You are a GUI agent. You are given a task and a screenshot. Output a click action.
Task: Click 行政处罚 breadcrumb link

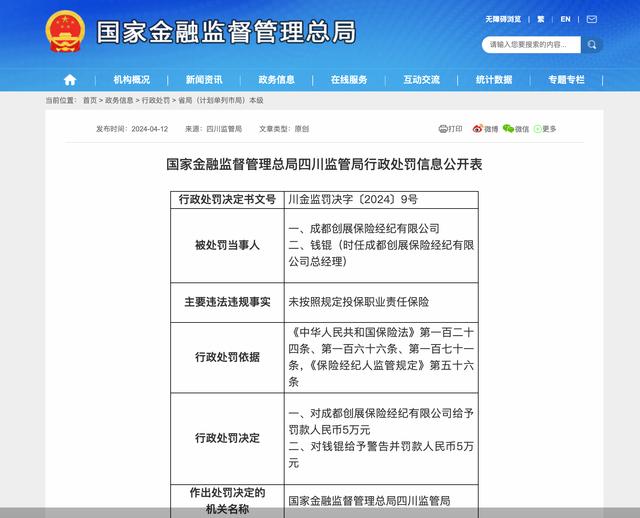tap(156, 100)
